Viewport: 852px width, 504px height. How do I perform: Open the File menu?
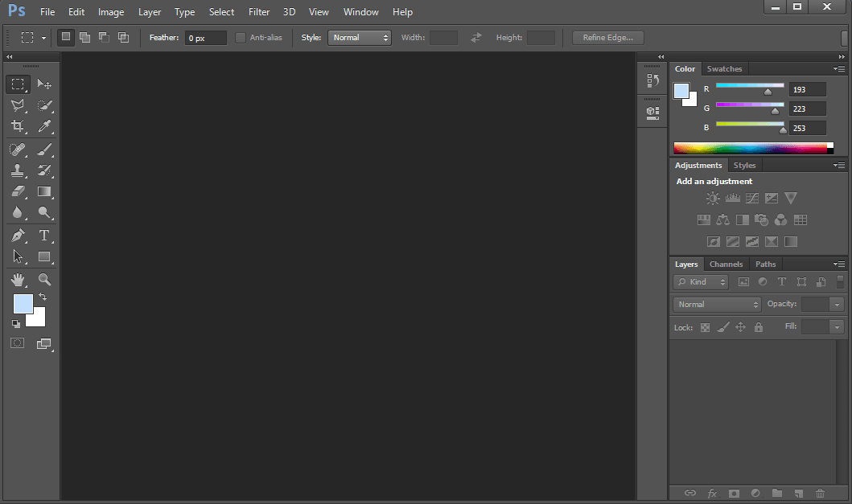pyautogui.click(x=47, y=12)
